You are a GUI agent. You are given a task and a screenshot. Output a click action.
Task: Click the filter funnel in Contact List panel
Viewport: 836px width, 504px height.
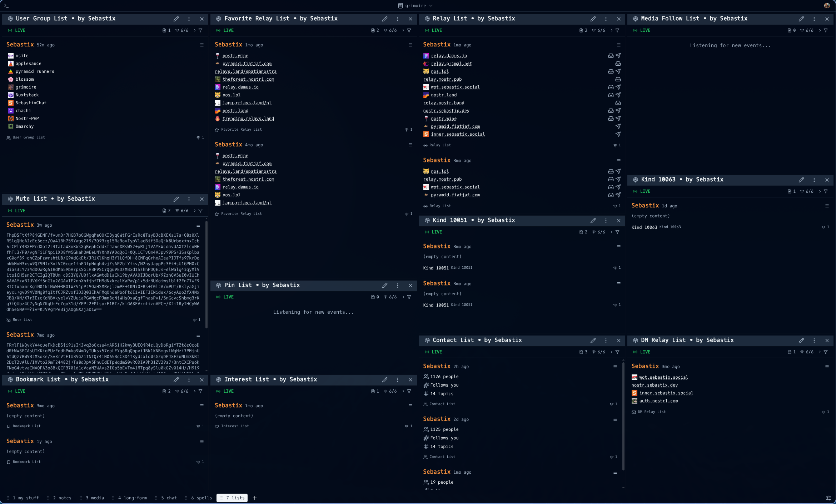pos(617,352)
